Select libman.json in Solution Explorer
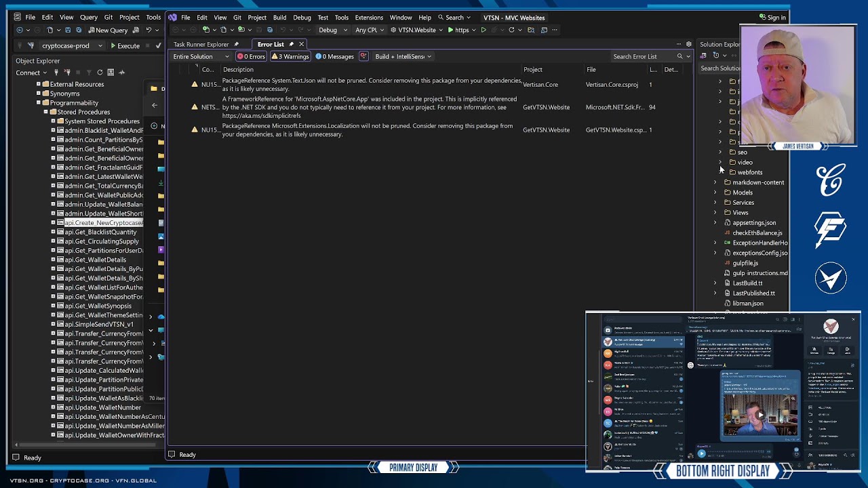 [747, 304]
